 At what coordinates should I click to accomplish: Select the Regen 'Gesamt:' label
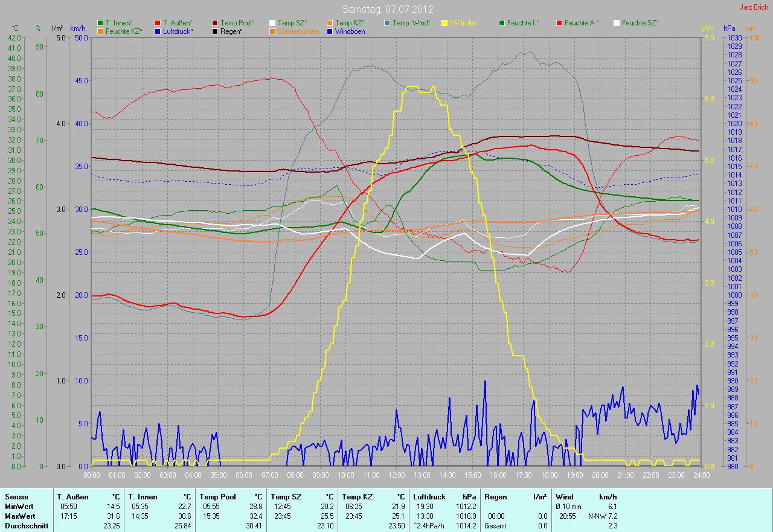497,526
